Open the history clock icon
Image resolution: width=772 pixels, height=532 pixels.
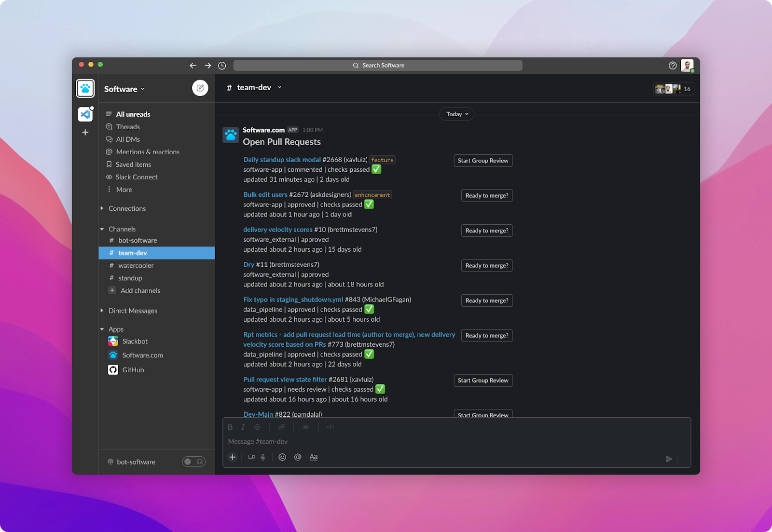[222, 66]
